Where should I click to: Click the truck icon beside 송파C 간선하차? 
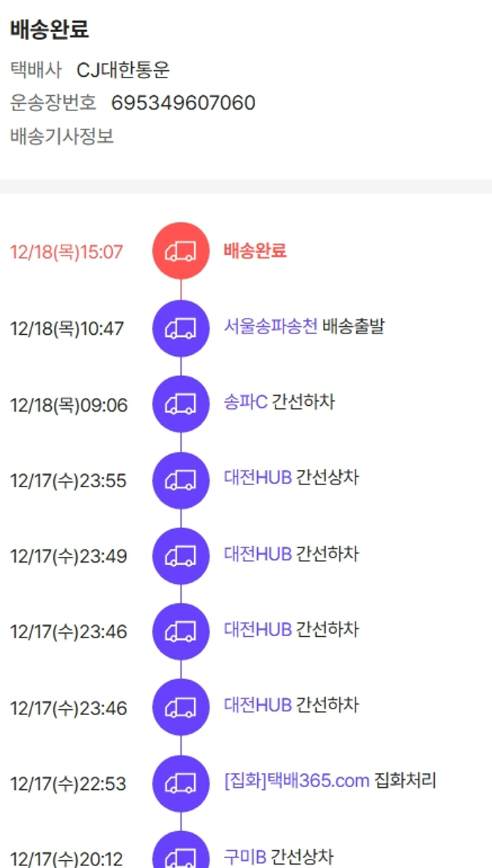click(180, 404)
